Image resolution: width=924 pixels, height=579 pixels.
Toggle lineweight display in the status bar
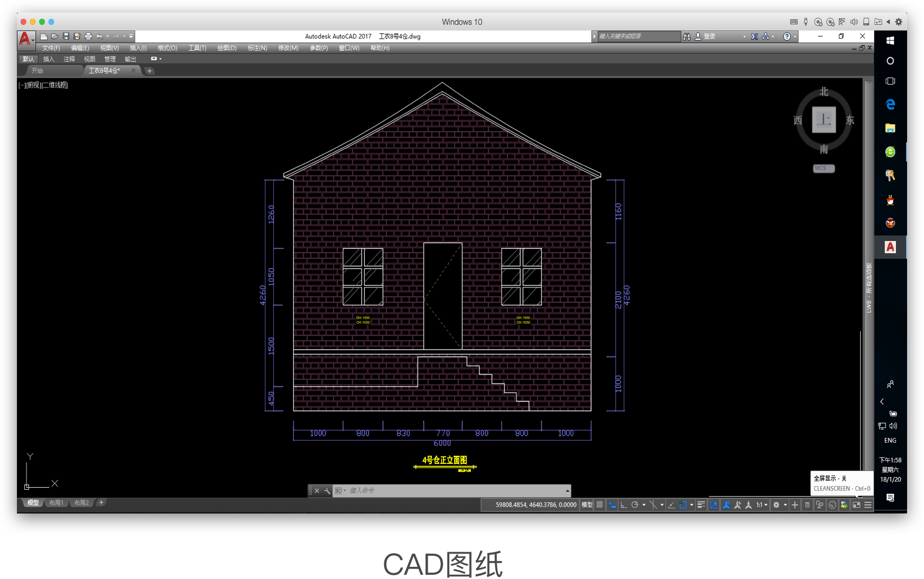[701, 505]
